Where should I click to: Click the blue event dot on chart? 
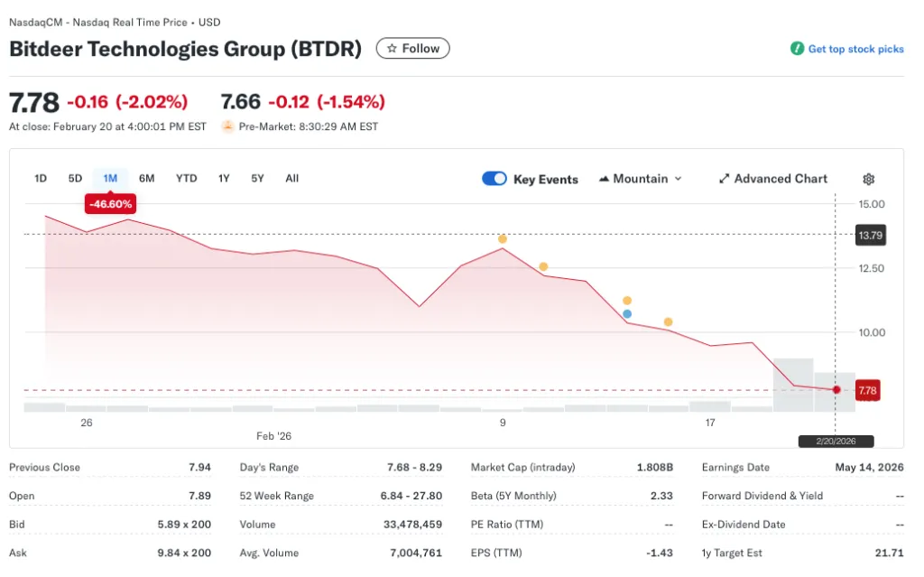pyautogui.click(x=627, y=314)
